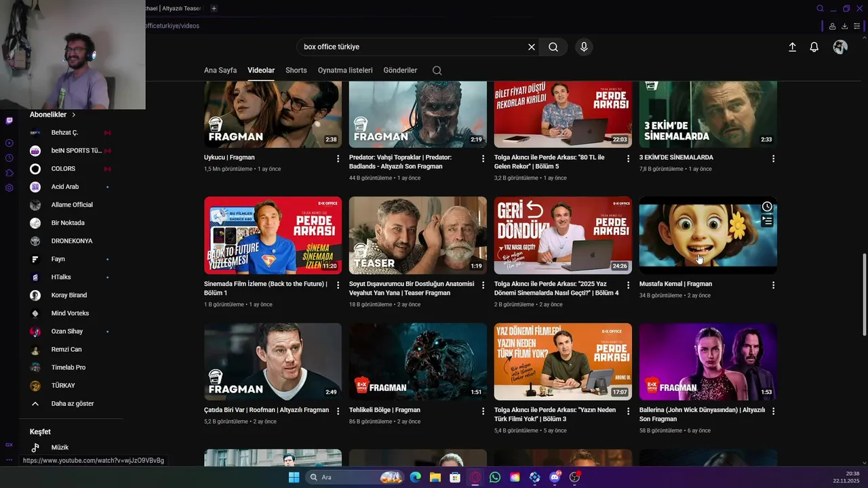Expand the Abonelikler section chevron
The height and width of the screenshot is (488, 868).
[73, 115]
